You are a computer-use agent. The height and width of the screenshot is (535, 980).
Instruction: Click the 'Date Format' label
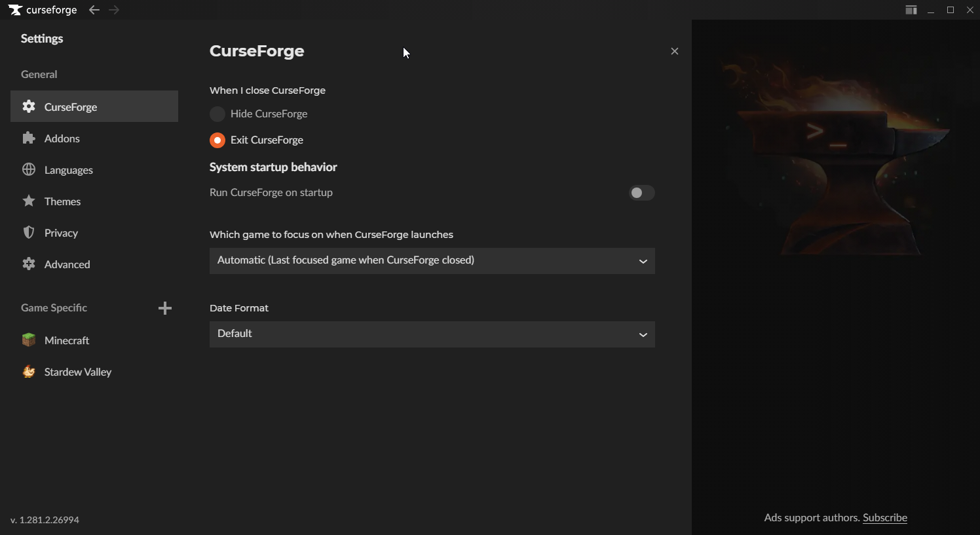click(239, 308)
